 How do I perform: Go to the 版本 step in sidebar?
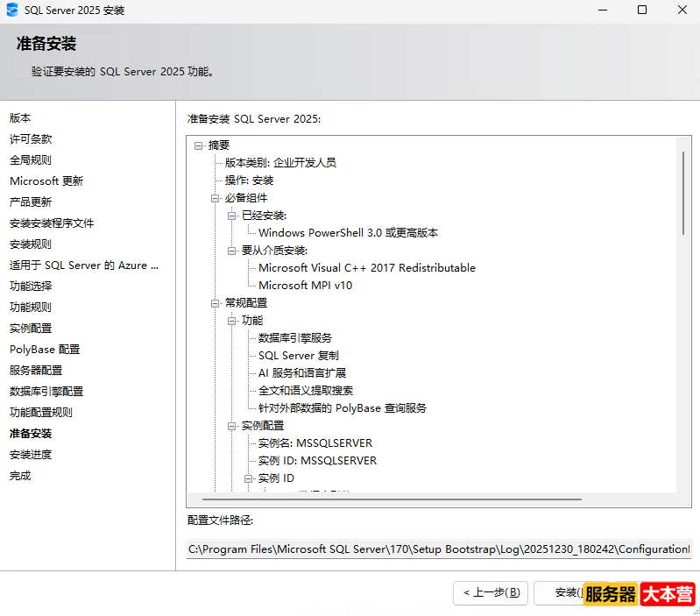[x=20, y=117]
